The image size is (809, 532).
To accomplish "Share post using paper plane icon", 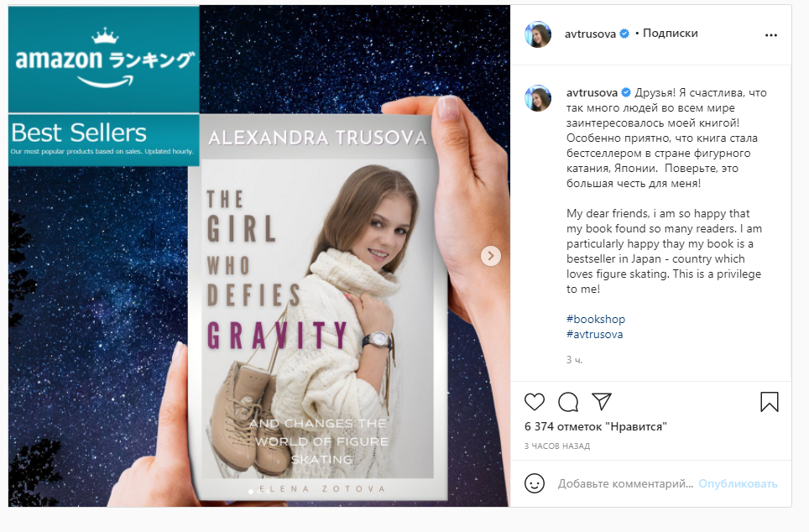I will (602, 401).
